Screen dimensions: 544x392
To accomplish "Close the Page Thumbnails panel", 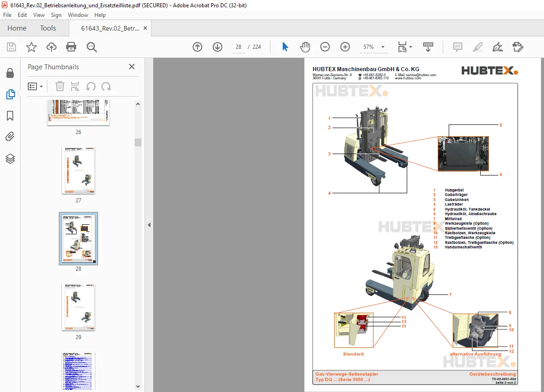I will (132, 67).
